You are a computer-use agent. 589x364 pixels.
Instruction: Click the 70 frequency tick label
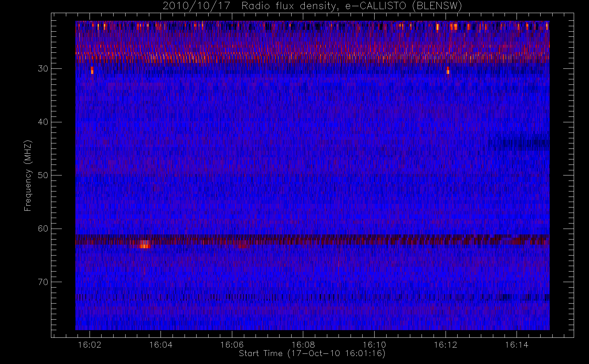pos(43,282)
